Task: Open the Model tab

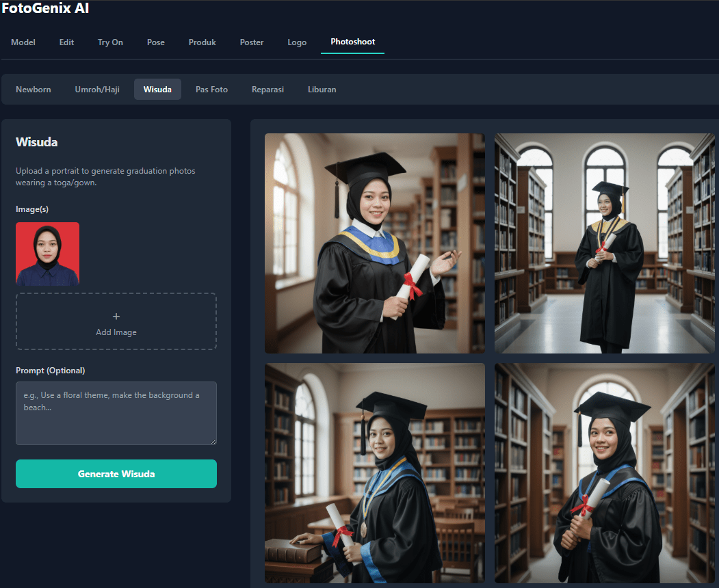Action: [23, 42]
